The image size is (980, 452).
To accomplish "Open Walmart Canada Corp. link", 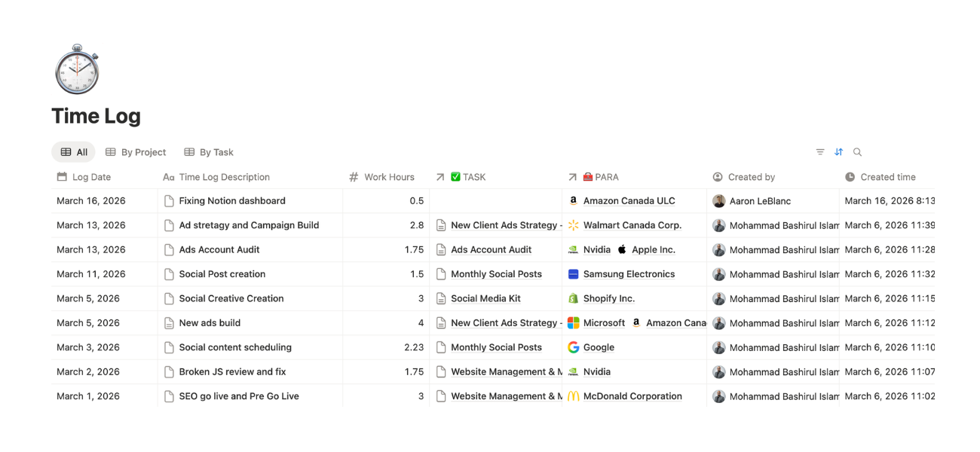I will pos(632,225).
